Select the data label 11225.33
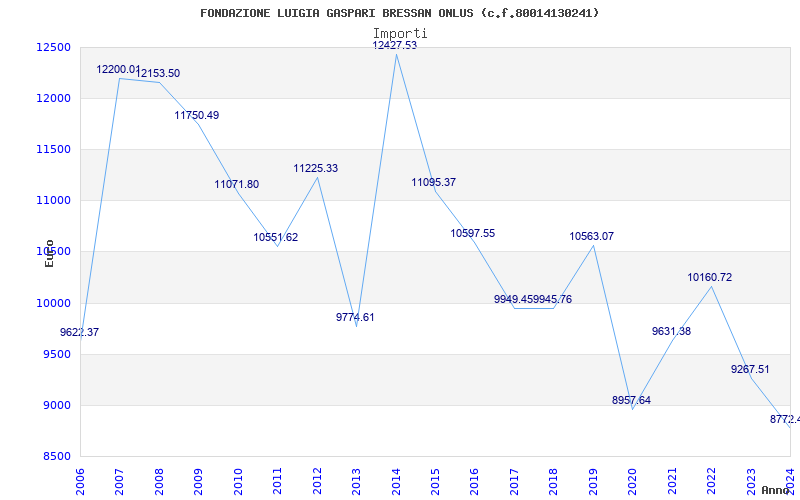This screenshot has height=500, width=800. (x=315, y=168)
